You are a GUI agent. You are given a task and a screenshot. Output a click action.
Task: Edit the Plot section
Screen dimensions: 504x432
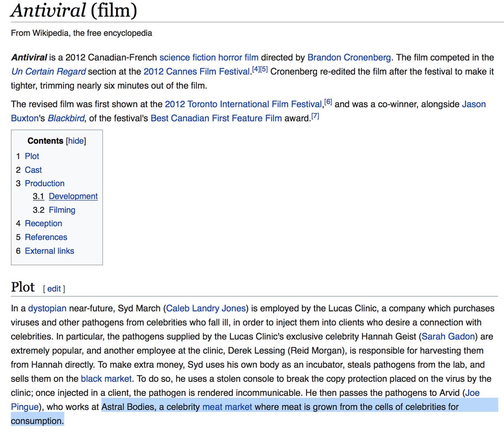coord(54,289)
